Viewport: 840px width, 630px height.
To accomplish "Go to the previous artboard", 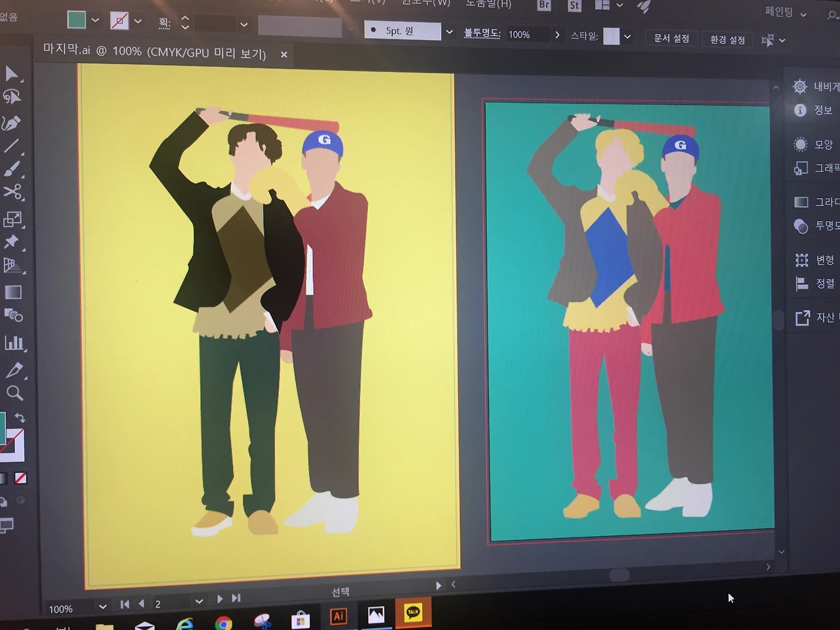I will point(141,604).
